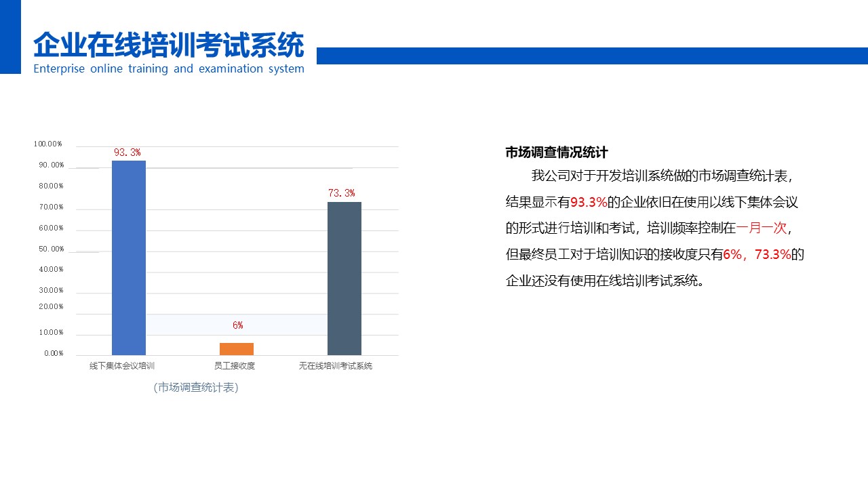Click the y-axis value 40.00%
This screenshot has width=868, height=488.
(52, 269)
